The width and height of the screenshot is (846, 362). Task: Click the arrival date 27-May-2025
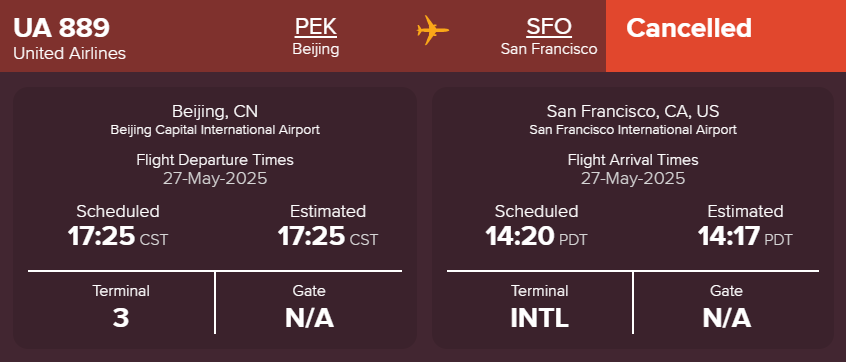click(x=633, y=179)
